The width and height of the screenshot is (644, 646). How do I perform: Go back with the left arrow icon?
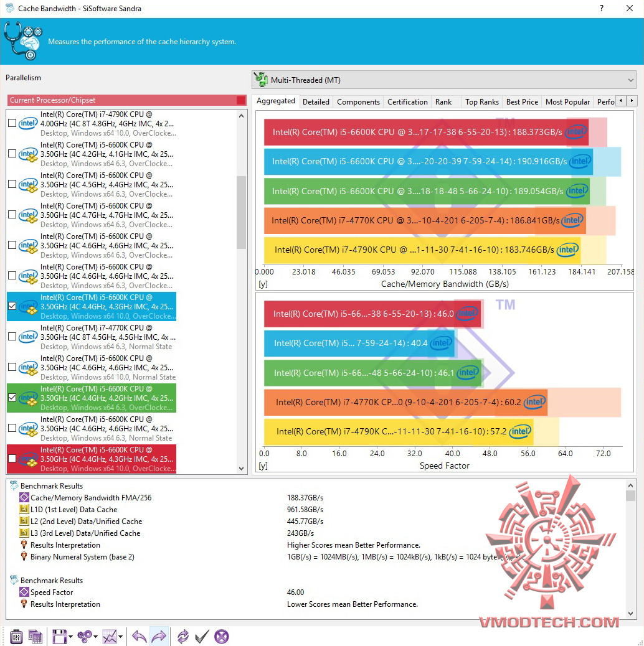[x=139, y=637]
